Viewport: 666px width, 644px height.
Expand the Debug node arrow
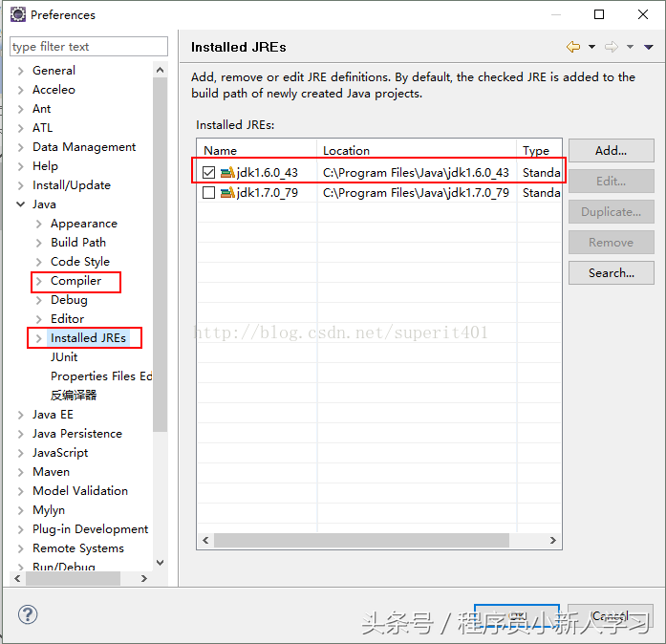pyautogui.click(x=38, y=300)
